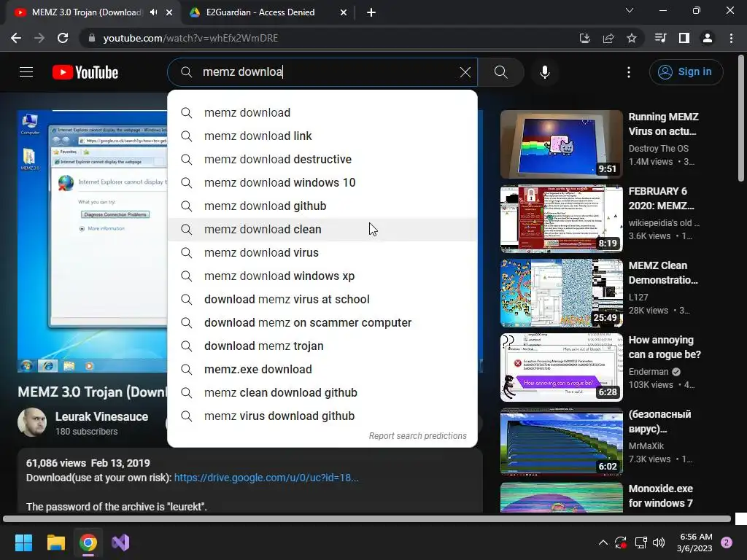Open the Chrome profile icon

pyautogui.click(x=708, y=38)
